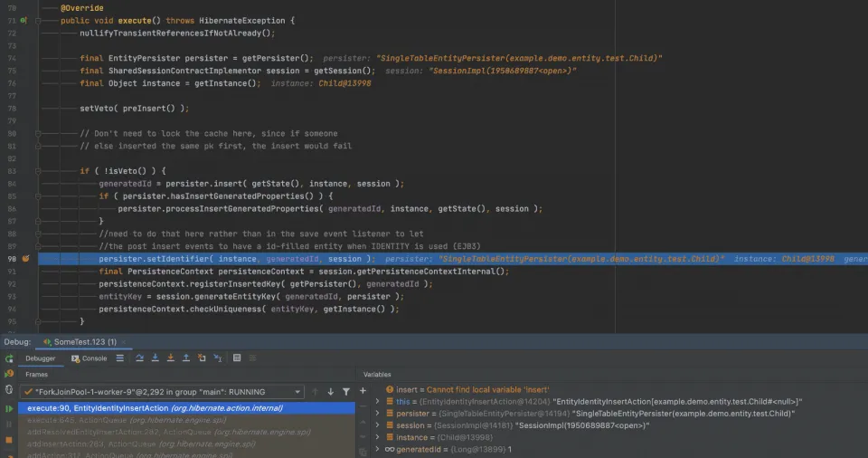Select frame execute:645, ActionQueue
The image size is (868, 458).
click(x=186, y=420)
